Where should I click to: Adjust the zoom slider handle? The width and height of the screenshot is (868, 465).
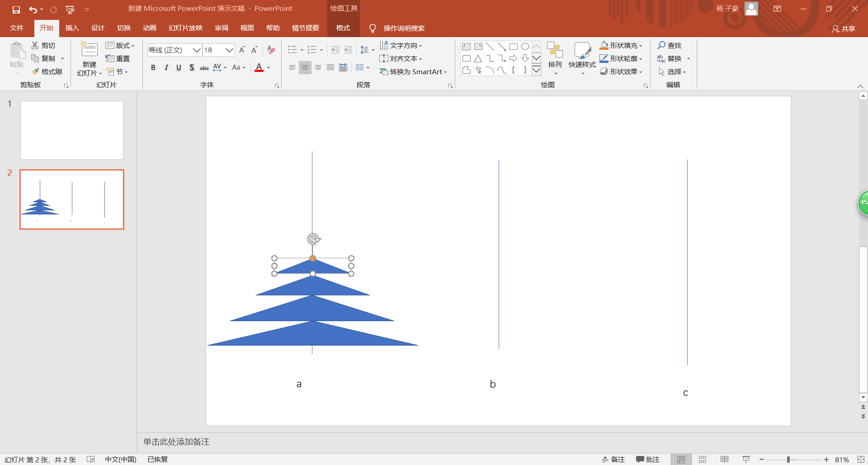click(788, 460)
